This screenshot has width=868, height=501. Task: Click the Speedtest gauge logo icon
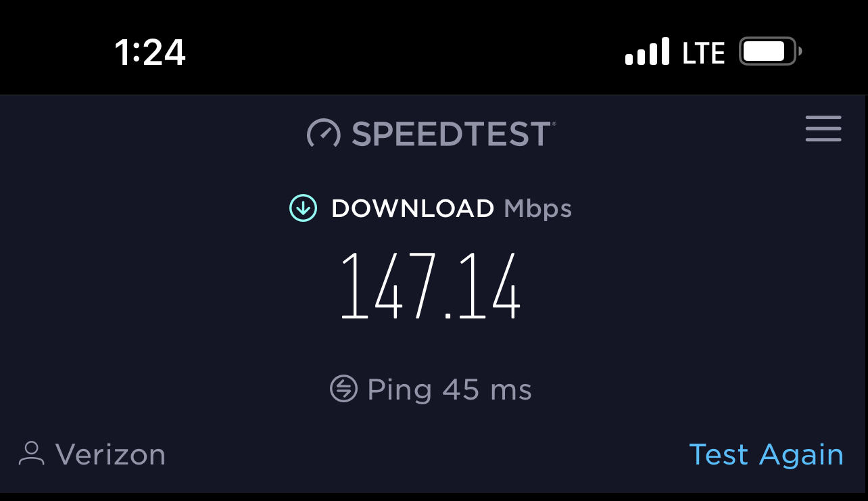[323, 133]
